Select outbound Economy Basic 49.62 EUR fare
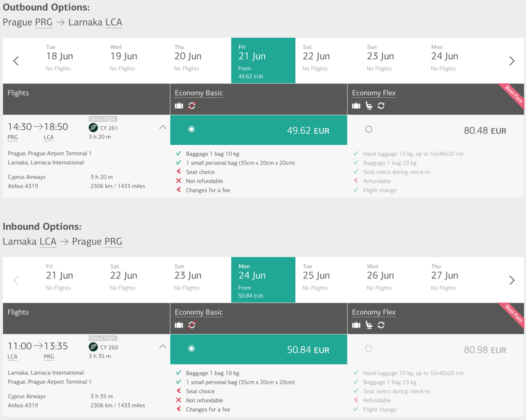526x420 pixels. tap(191, 129)
